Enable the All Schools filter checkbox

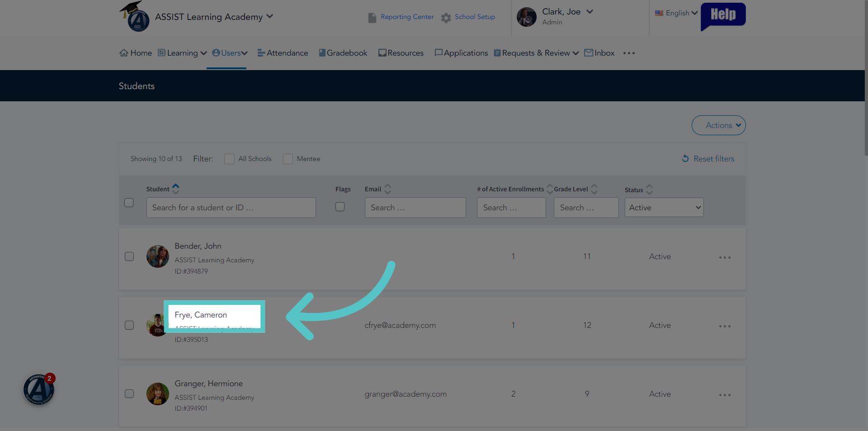coord(229,159)
